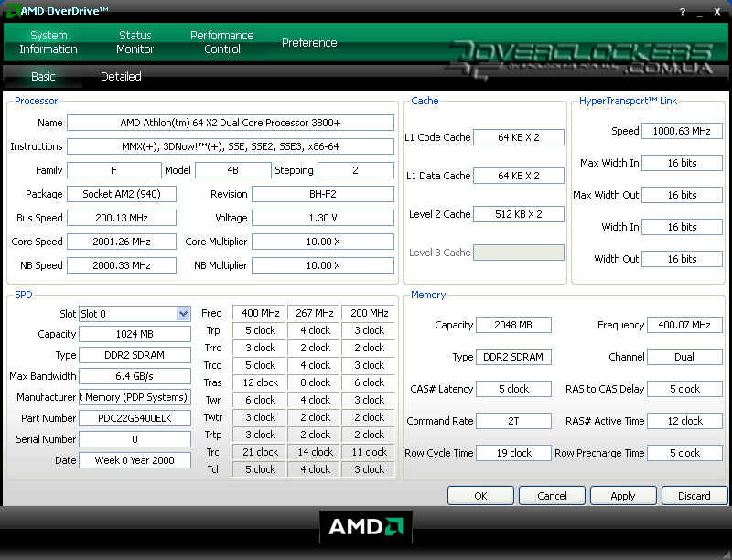Click the Cancel button
Viewport: 732px width, 560px height.
point(552,496)
